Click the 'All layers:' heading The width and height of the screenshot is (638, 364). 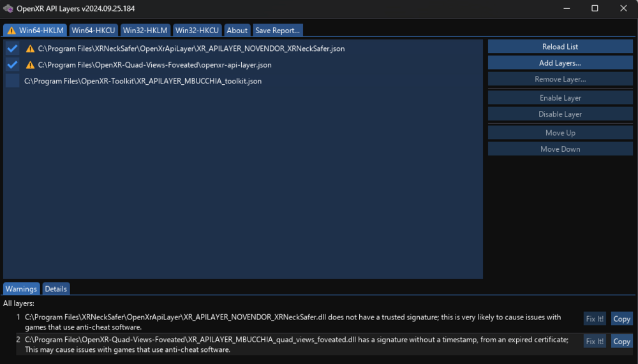pyautogui.click(x=19, y=303)
